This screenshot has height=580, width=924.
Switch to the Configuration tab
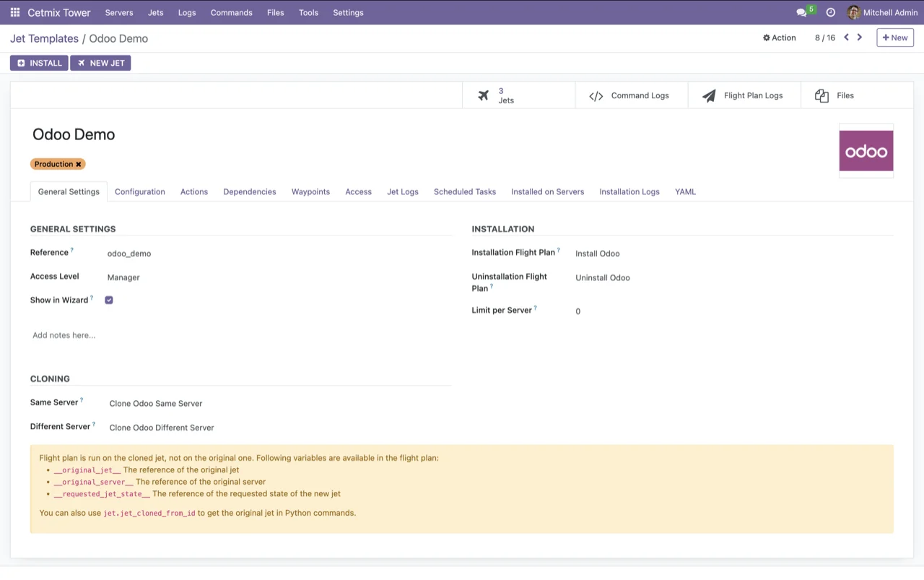click(139, 191)
